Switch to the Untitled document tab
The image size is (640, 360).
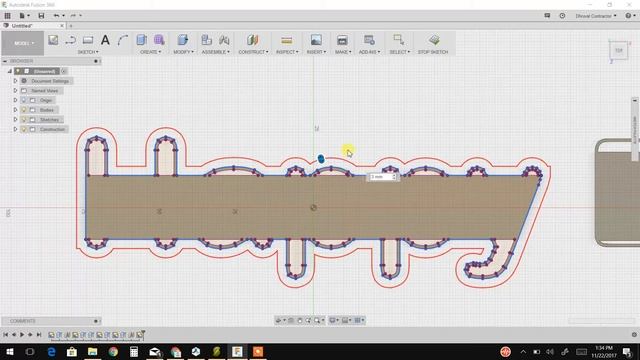click(22, 26)
